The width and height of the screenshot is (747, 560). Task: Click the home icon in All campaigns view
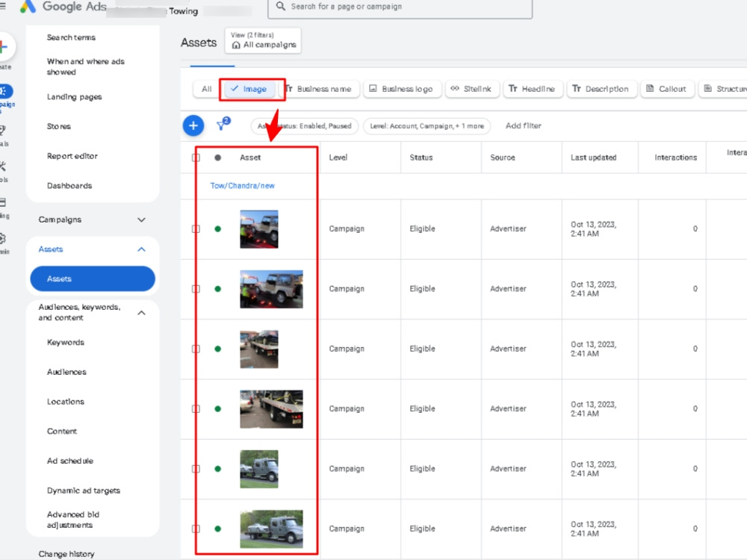(x=236, y=46)
